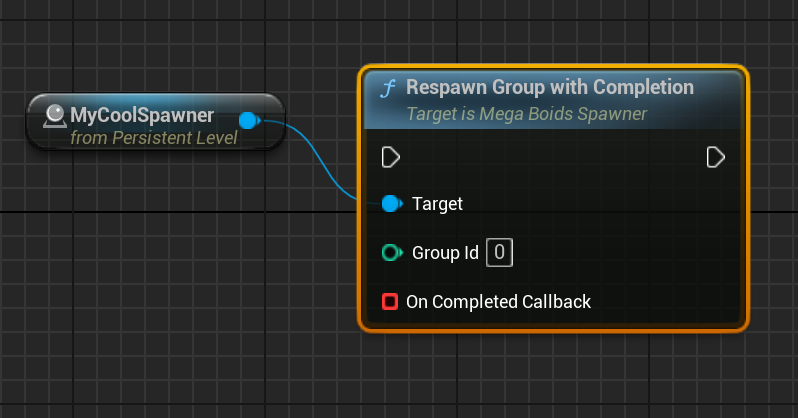Click the blue Target input pin
Viewport: 798px width, 418px height.
(391, 204)
